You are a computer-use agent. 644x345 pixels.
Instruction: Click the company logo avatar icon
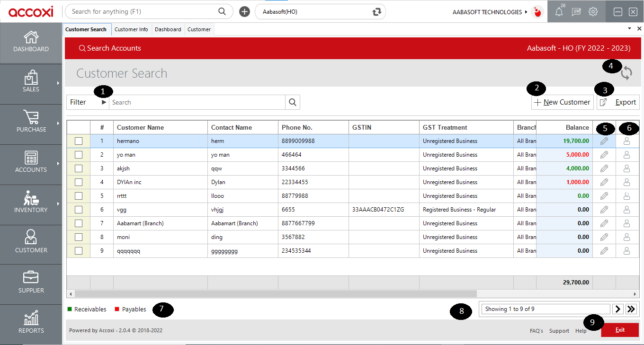(537, 12)
